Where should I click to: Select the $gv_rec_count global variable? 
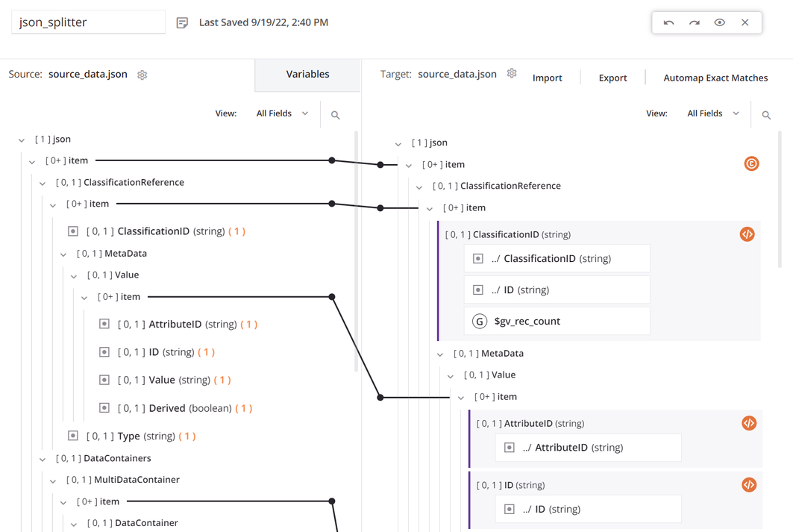click(527, 322)
